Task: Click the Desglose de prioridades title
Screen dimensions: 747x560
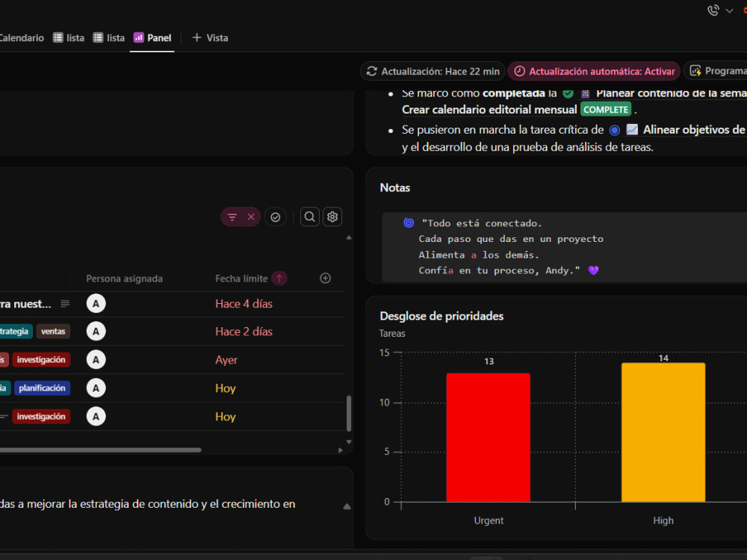Action: [x=441, y=316]
